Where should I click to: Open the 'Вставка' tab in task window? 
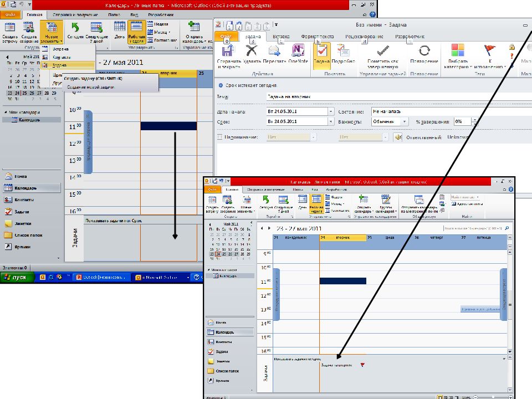click(x=281, y=37)
